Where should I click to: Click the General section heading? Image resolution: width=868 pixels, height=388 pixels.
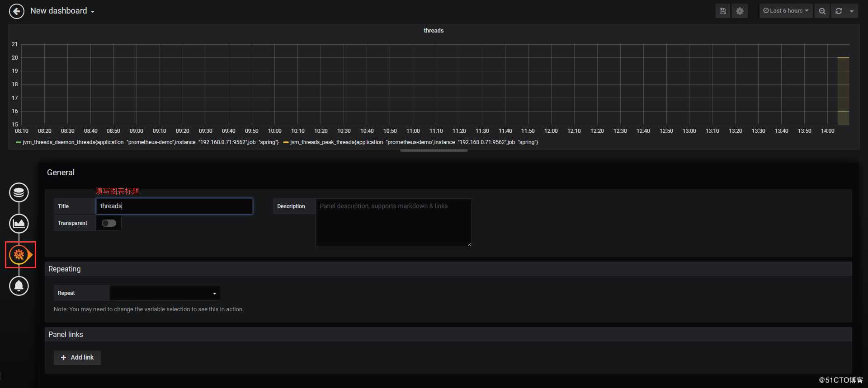tap(61, 173)
